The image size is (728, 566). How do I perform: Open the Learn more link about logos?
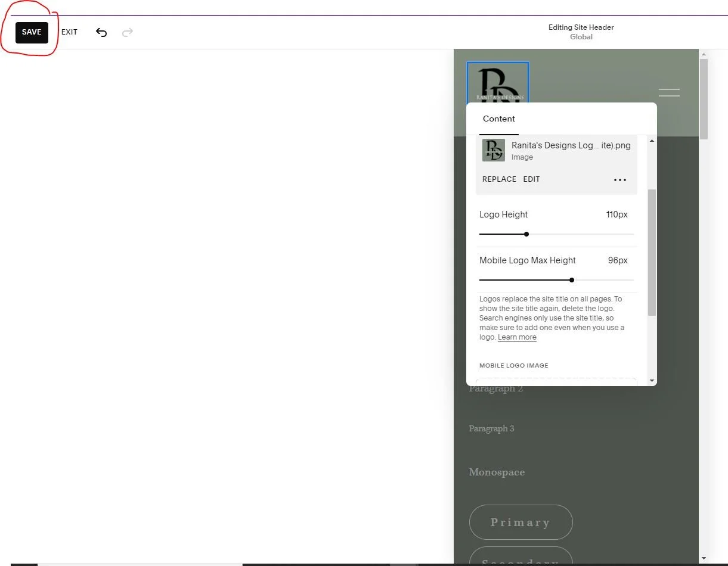coord(517,337)
